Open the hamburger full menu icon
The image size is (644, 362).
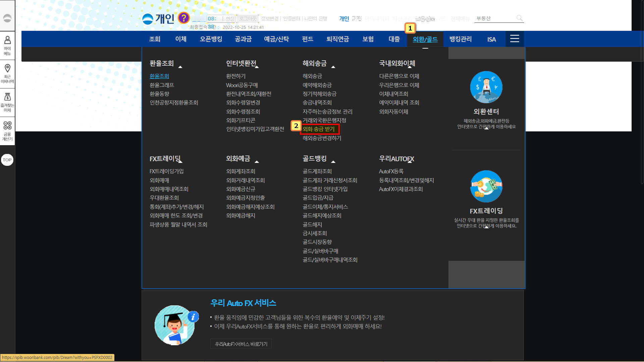(515, 39)
